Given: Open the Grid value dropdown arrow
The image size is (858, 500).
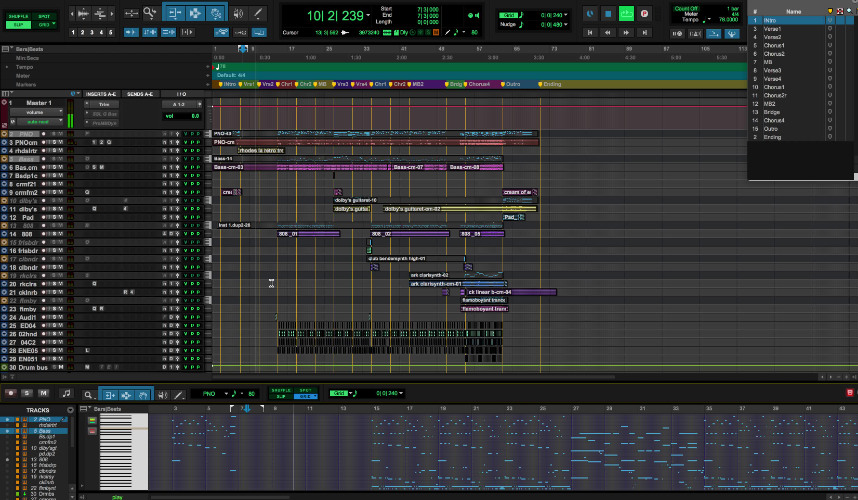Looking at the screenshot, I should [x=566, y=15].
